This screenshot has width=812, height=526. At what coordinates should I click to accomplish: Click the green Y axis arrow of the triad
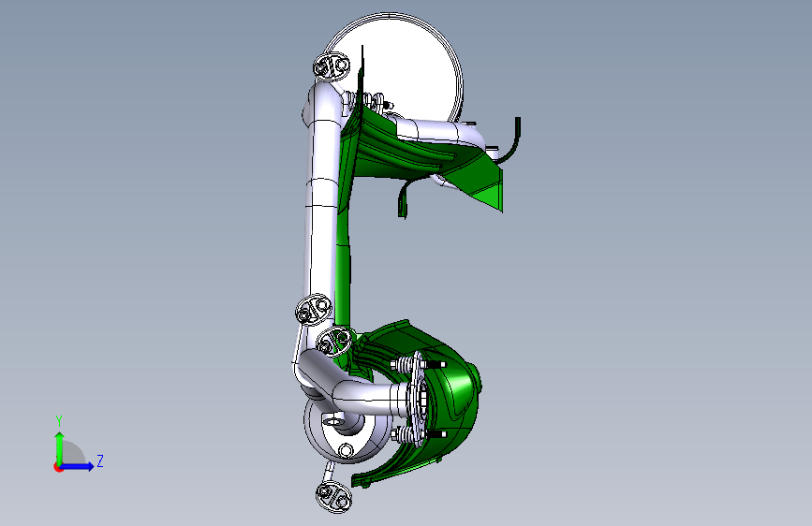pyautogui.click(x=60, y=447)
